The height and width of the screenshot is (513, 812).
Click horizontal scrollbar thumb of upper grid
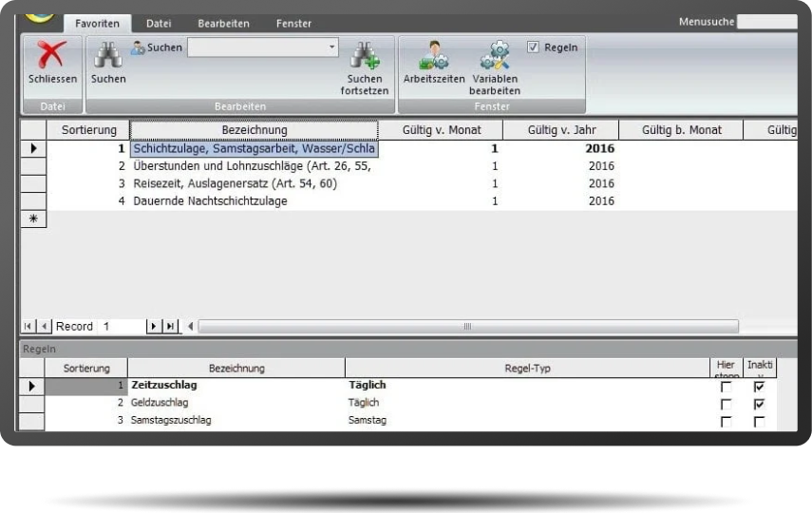click(468, 327)
